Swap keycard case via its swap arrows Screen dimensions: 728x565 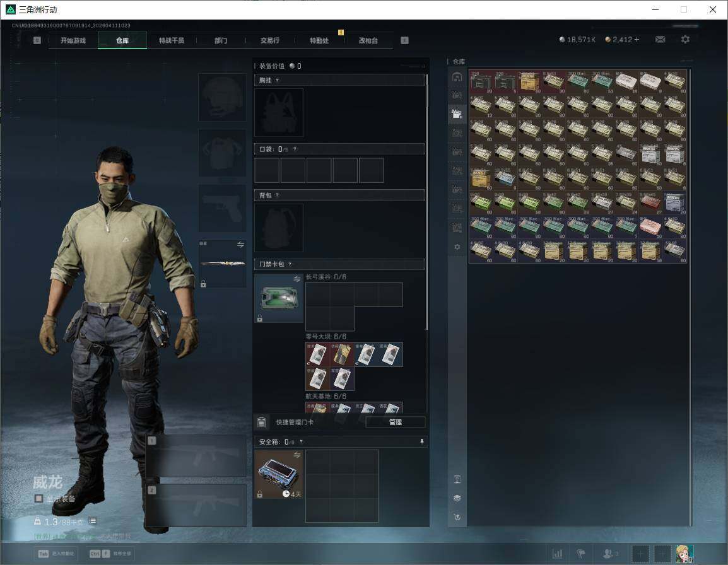tap(296, 279)
